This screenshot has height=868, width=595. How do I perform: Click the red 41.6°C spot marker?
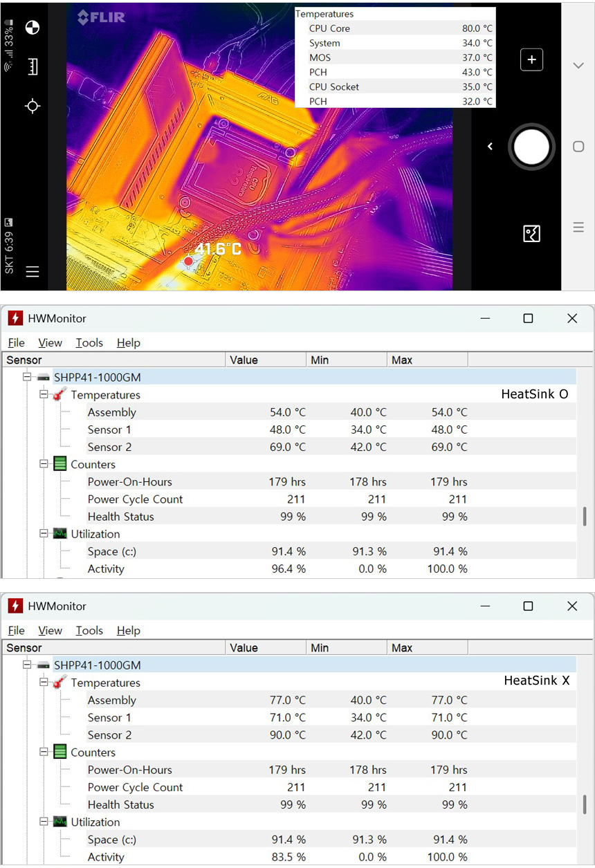[x=188, y=261]
